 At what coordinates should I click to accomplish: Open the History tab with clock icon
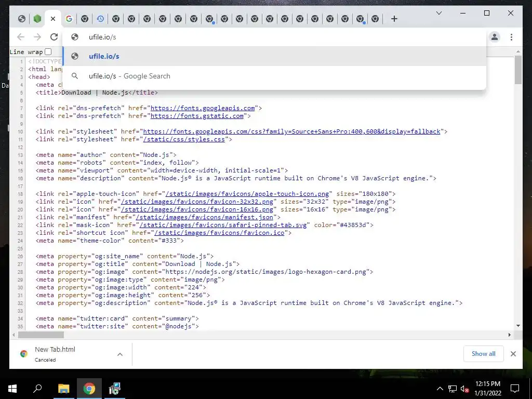100,19
